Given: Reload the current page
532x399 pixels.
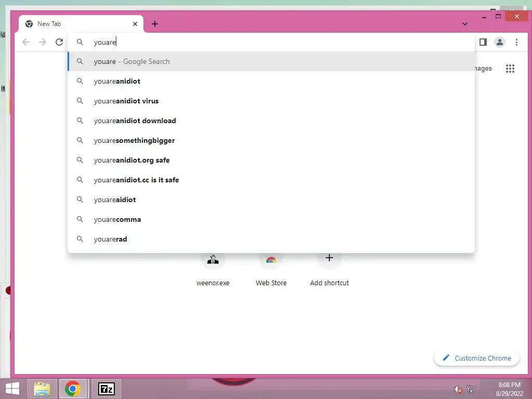Looking at the screenshot, I should 59,42.
